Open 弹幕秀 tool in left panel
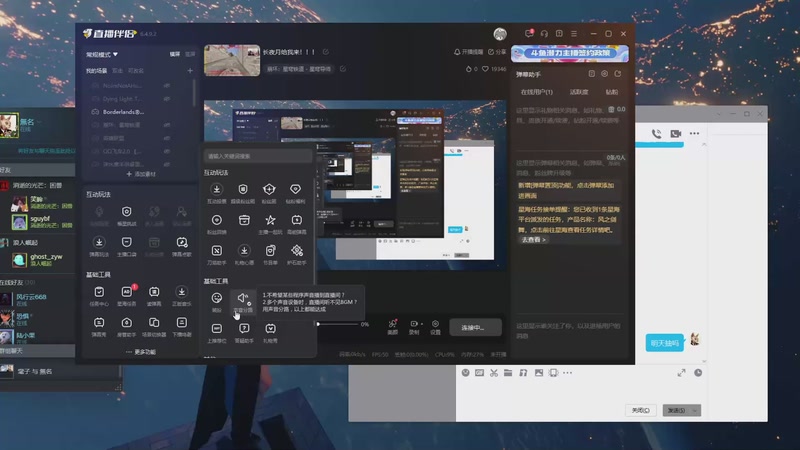800x450 pixels. [99, 327]
